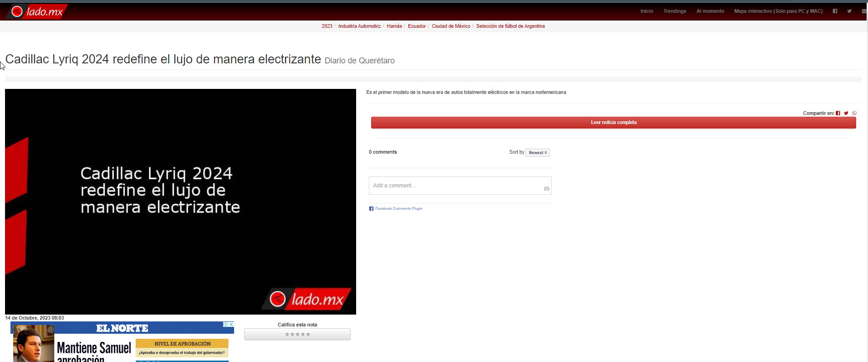The height and width of the screenshot is (362, 868).
Task: Open the Ecuador trending topic
Action: coord(417,26)
